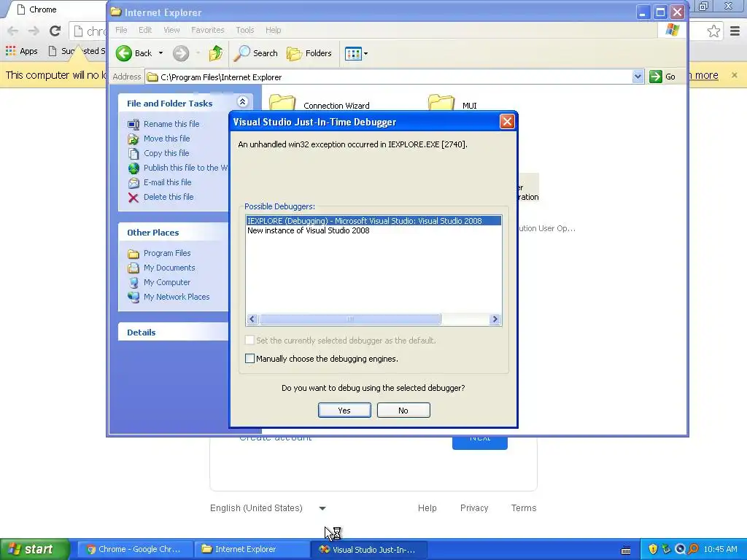
Task: Open My Network Places under Other Places
Action: pos(177,297)
